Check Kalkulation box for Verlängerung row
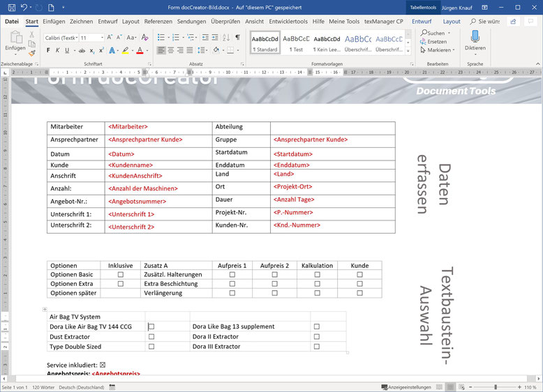 317,293
